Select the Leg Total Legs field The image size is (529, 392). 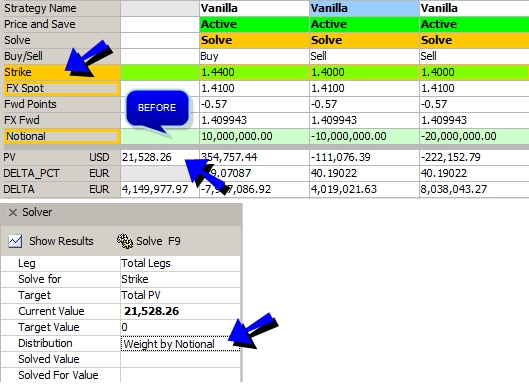(x=180, y=263)
